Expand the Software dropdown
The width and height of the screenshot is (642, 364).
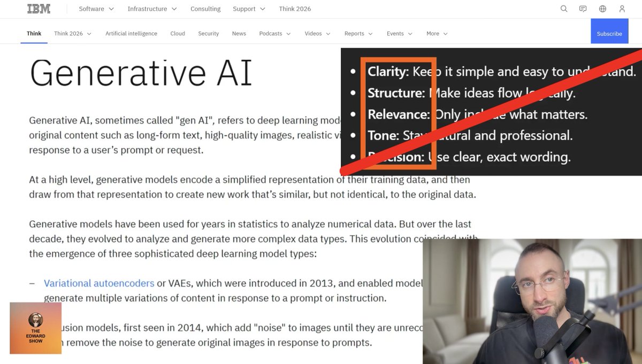point(92,9)
